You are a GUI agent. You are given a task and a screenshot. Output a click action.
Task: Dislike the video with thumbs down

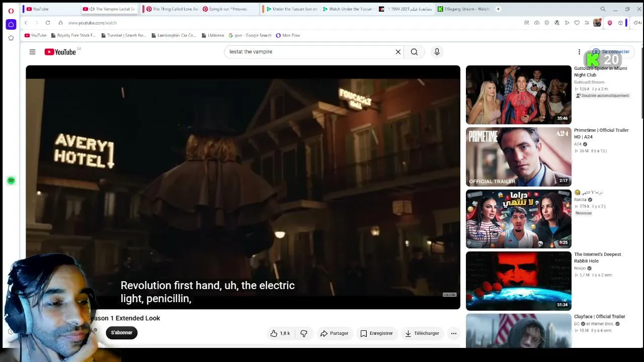[x=304, y=333]
